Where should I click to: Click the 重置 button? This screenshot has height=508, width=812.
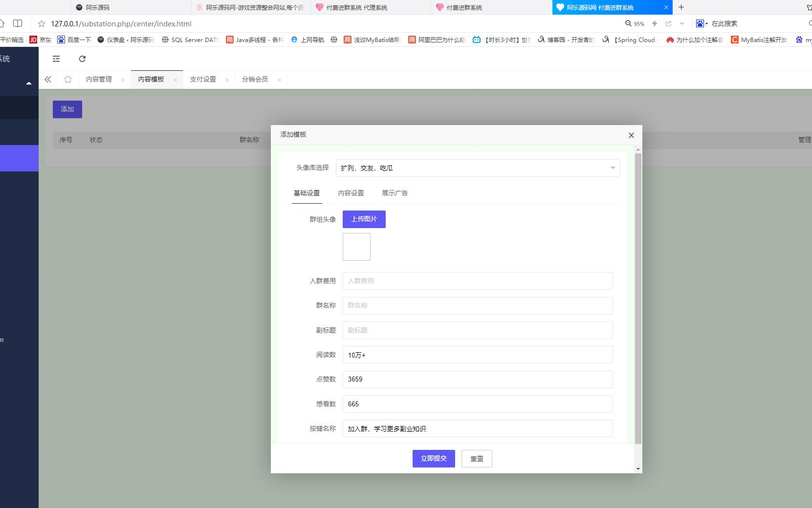tap(477, 459)
